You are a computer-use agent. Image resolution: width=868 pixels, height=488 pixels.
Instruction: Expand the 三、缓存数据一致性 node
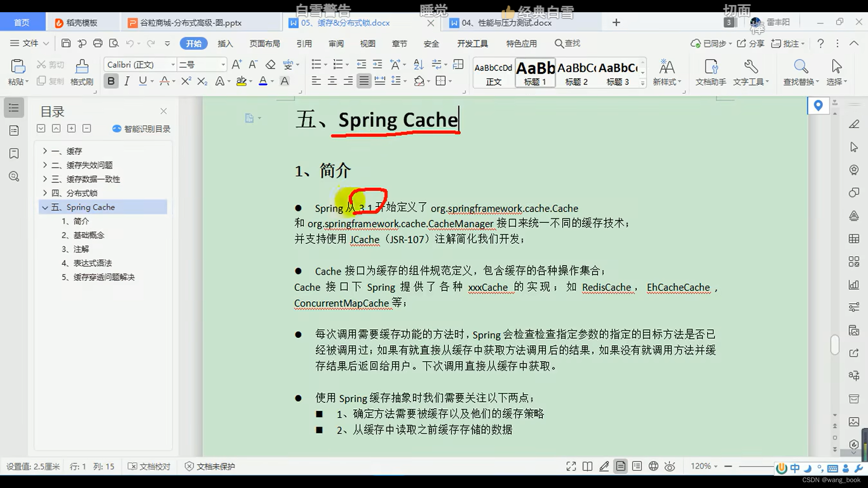point(45,179)
